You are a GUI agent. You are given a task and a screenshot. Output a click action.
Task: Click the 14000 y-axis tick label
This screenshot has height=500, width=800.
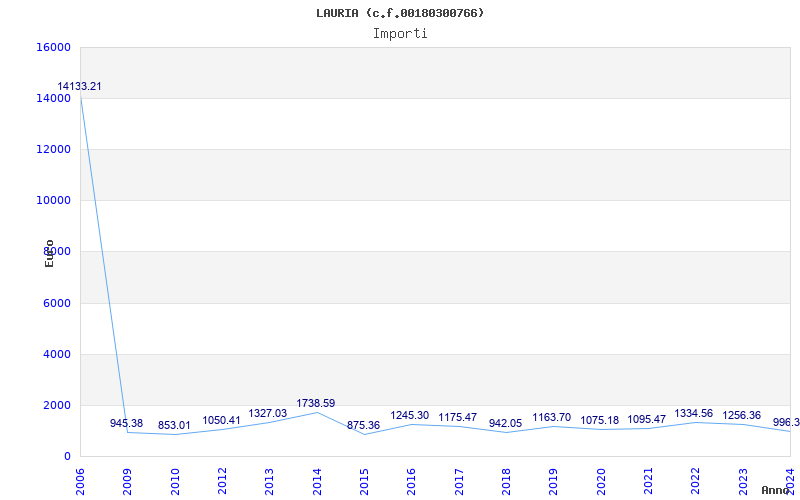pos(53,98)
